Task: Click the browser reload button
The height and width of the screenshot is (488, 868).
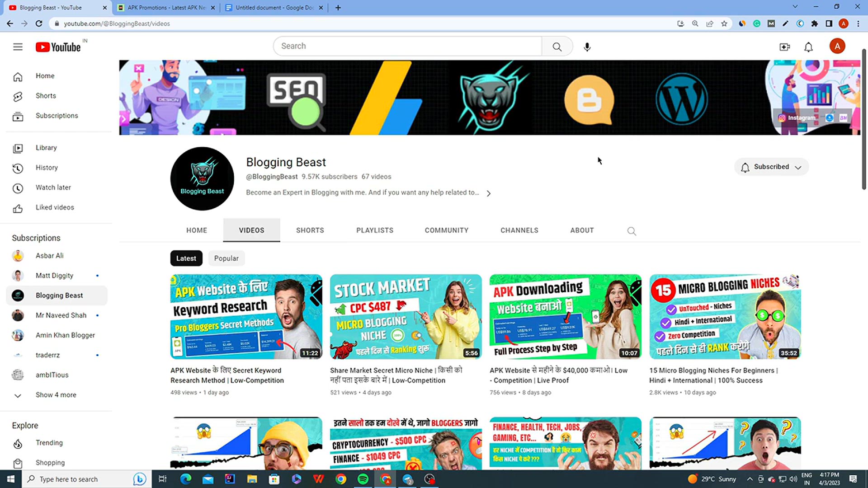Action: point(39,23)
